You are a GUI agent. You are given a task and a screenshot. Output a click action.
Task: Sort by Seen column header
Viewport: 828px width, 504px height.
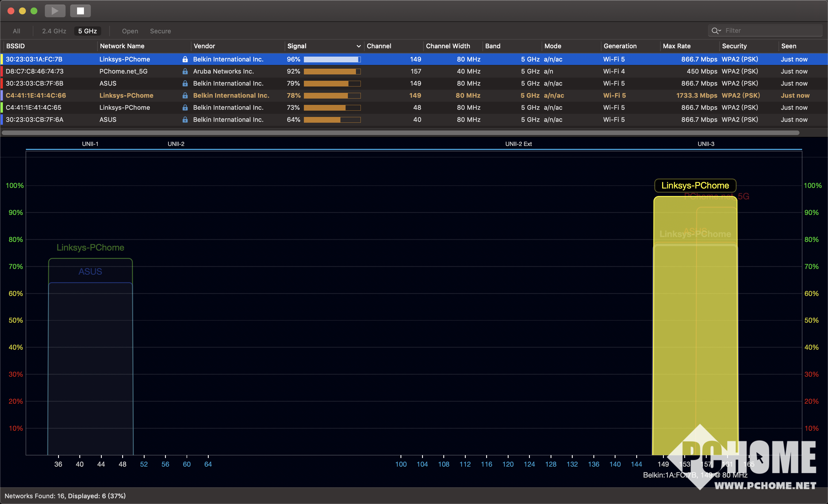788,46
